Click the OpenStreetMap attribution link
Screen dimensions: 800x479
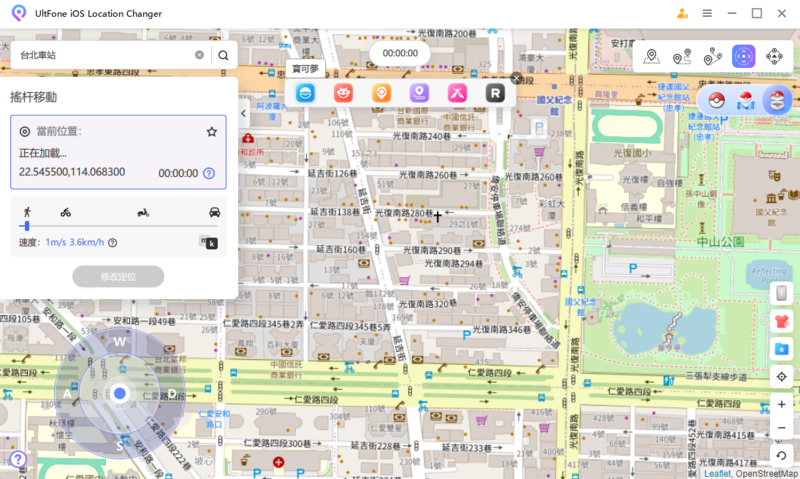point(766,473)
